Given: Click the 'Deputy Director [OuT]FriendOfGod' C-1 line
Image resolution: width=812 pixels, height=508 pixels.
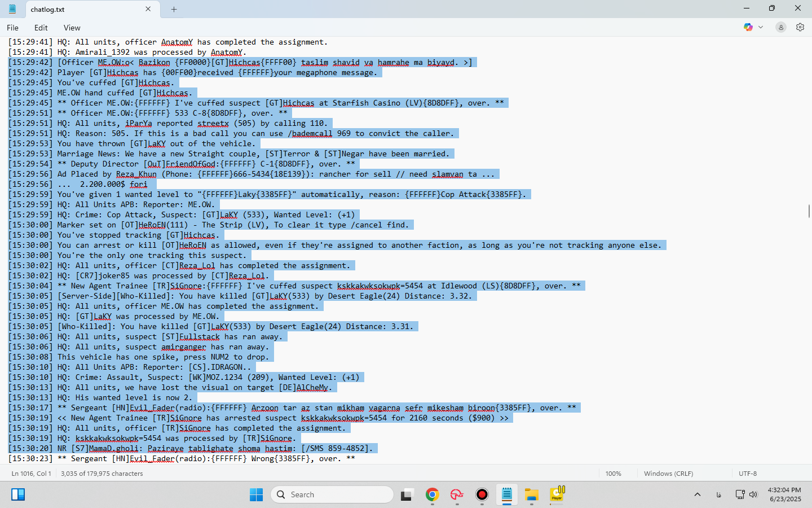Looking at the screenshot, I should [x=182, y=164].
